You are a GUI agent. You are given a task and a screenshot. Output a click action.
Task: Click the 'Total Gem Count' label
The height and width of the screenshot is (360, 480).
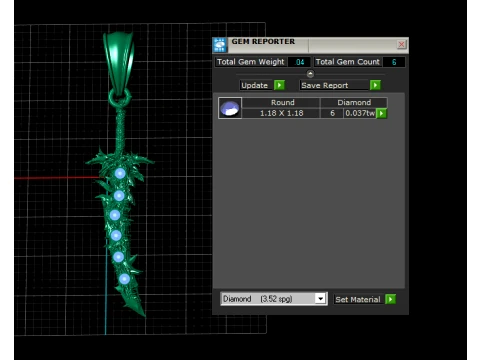[348, 62]
